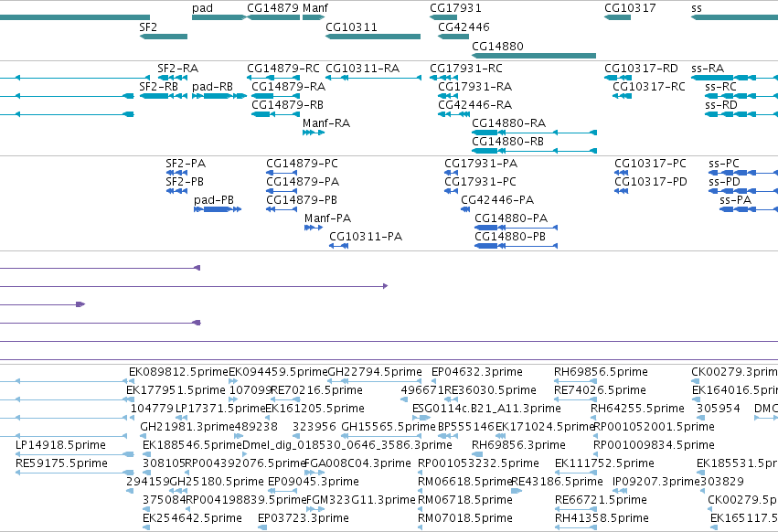Select the CG10317-PD protein feature
778x532 pixels.
pos(621,191)
